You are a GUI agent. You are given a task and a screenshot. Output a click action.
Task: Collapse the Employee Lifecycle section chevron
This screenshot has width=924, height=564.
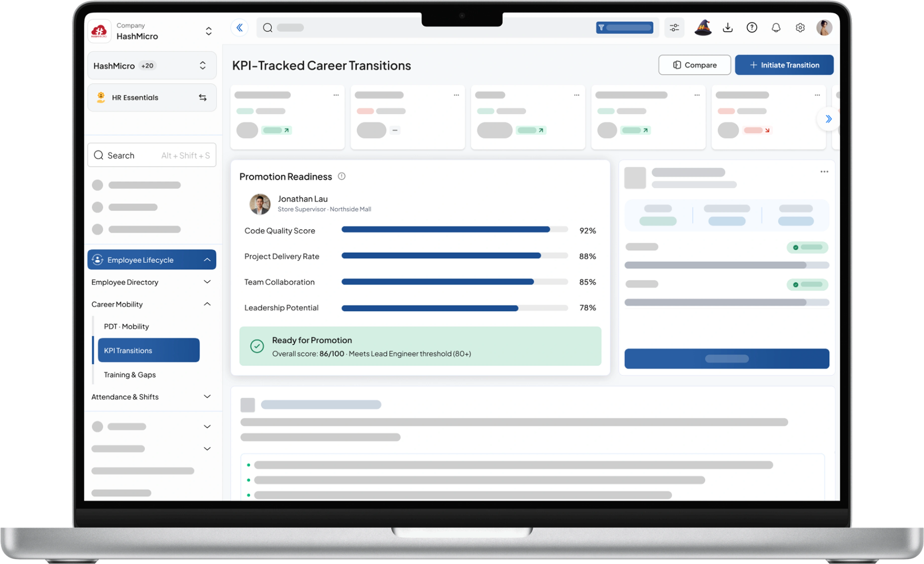(207, 260)
